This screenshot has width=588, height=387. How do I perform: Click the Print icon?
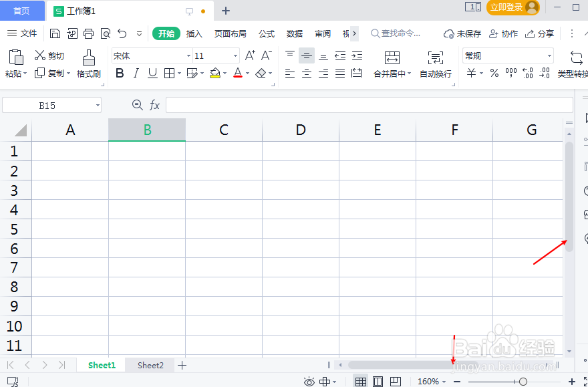(88, 33)
